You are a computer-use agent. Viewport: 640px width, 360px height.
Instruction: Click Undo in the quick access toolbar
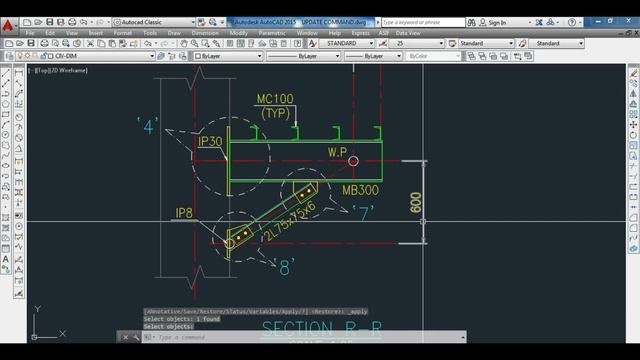click(x=83, y=22)
